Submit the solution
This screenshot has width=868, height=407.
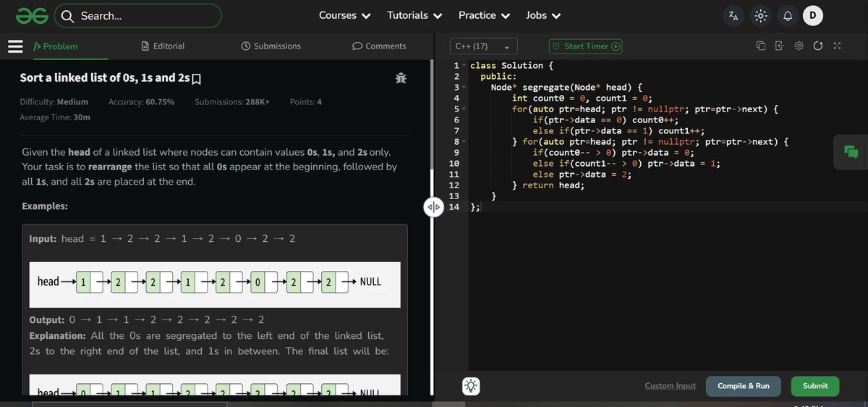pyautogui.click(x=815, y=386)
